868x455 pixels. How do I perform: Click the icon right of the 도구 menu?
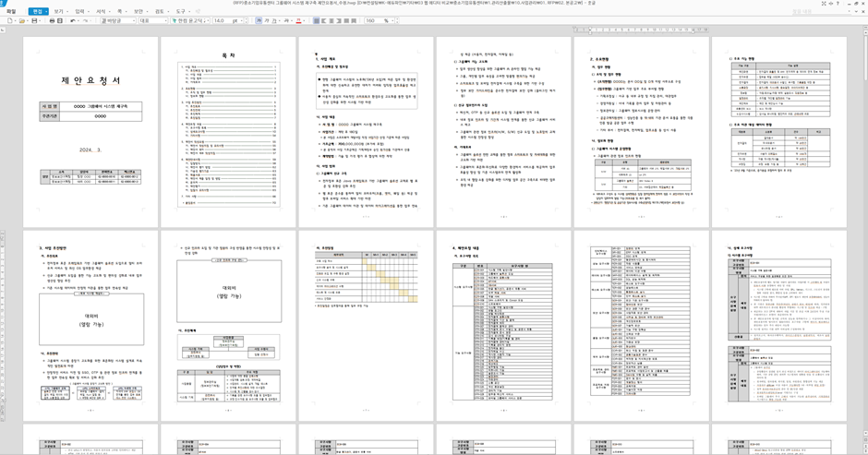coord(198,11)
